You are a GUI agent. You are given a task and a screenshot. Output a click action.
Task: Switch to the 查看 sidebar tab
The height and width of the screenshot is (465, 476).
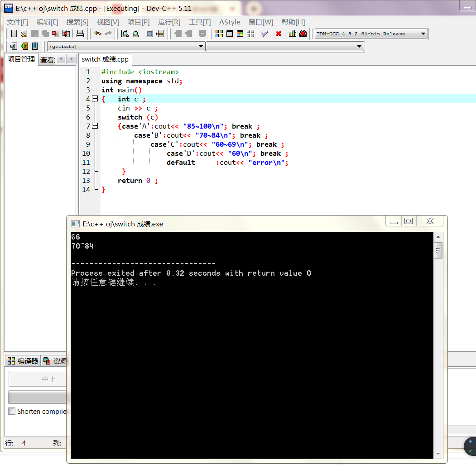click(48, 60)
